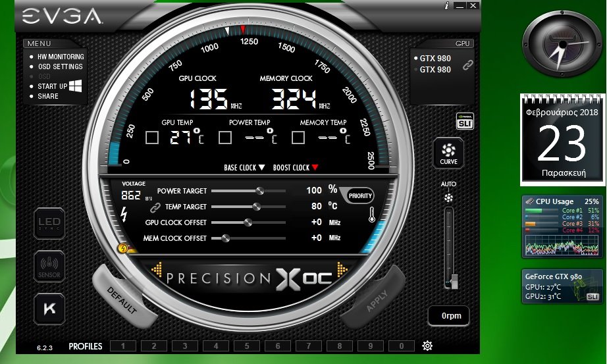
Task: Click GPU CLOCK OFFSET slider handle
Action: pyautogui.click(x=248, y=222)
